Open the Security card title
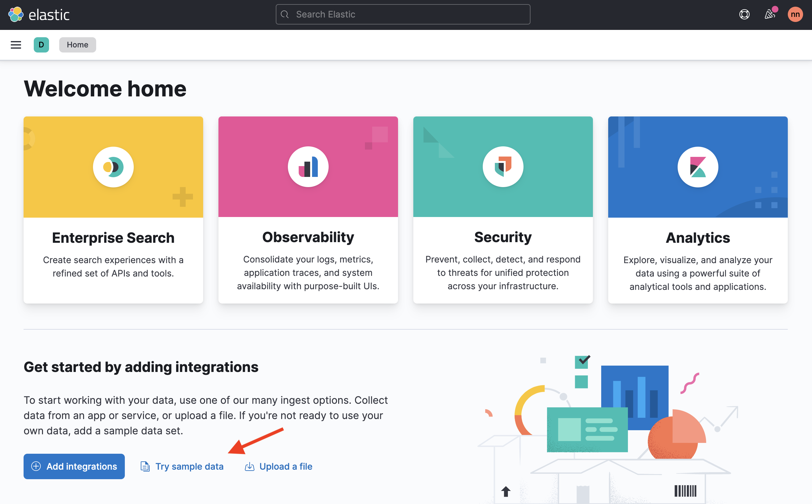This screenshot has width=812, height=504. coord(503,237)
